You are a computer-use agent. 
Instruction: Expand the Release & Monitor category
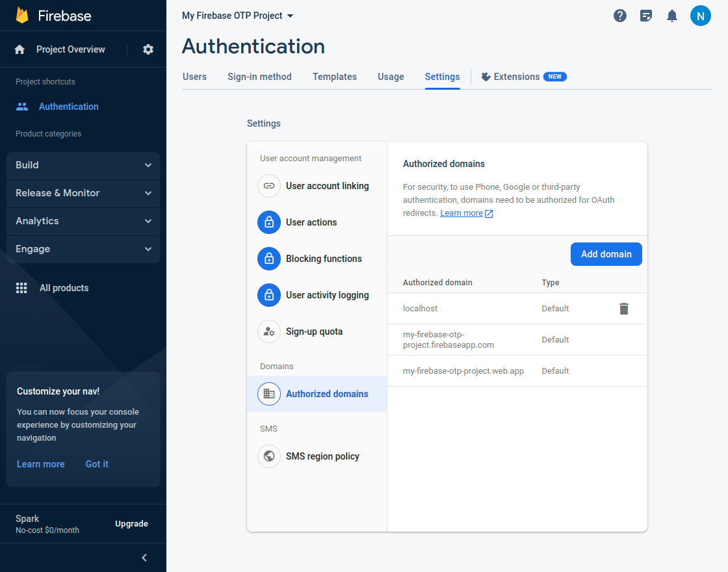coord(83,193)
